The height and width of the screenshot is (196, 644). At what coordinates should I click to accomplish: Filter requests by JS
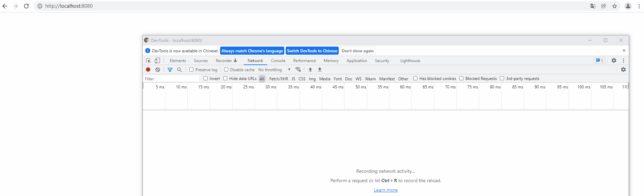[293, 79]
